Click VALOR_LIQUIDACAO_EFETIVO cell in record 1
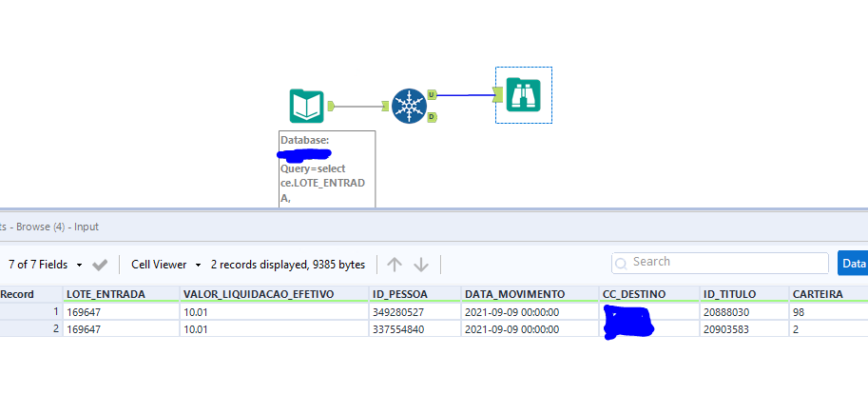868x395 pixels. click(275, 312)
